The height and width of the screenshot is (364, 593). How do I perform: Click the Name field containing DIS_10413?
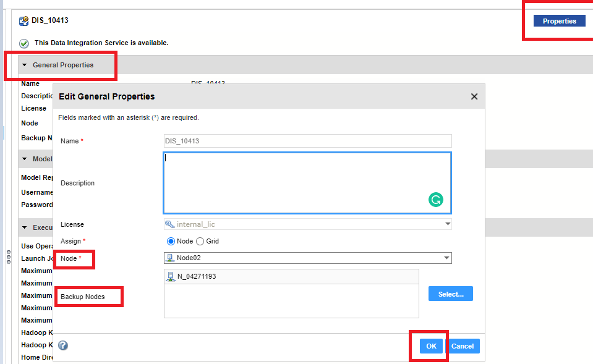(x=308, y=141)
